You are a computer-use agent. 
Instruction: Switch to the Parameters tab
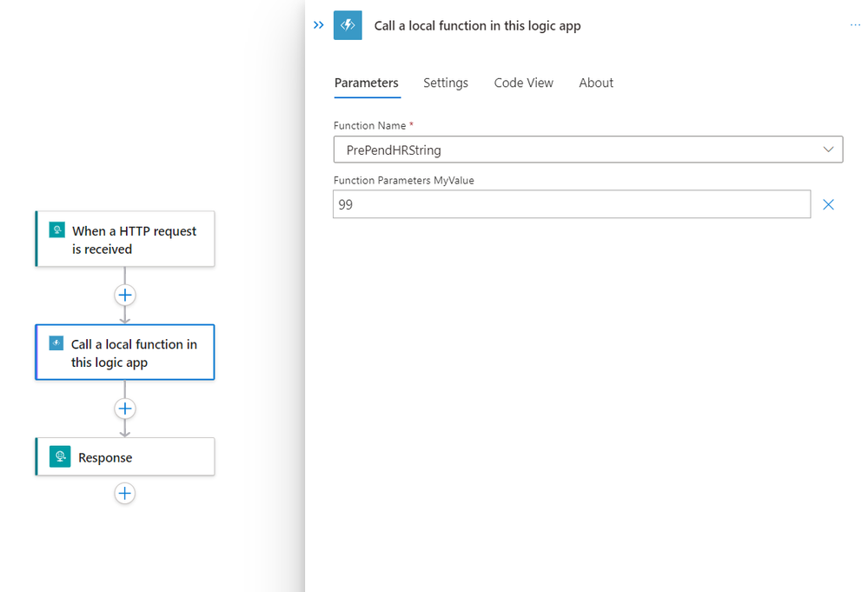pos(366,83)
